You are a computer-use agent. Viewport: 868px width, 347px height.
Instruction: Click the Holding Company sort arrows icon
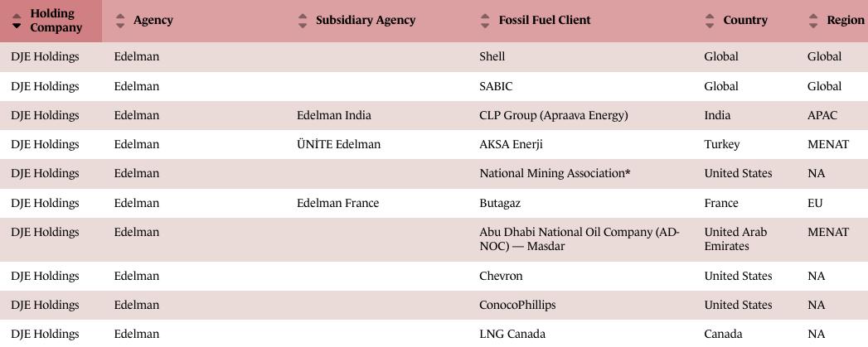click(x=17, y=21)
